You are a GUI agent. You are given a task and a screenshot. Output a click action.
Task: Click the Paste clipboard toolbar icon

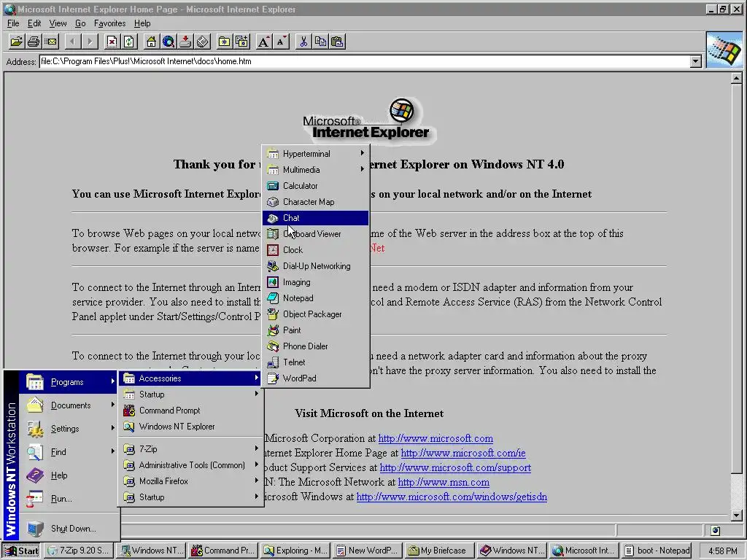(x=337, y=42)
